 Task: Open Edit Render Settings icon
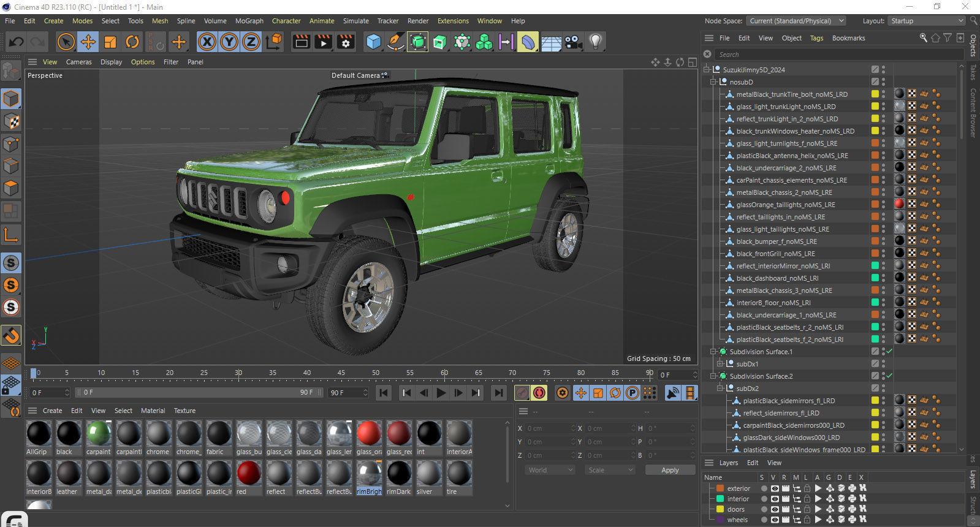[x=346, y=42]
